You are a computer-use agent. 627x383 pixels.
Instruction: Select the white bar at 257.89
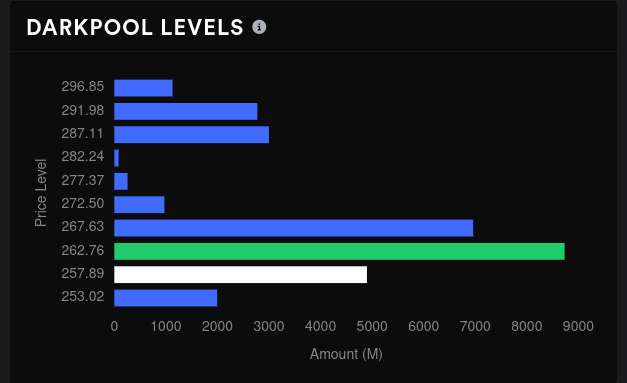pos(240,275)
